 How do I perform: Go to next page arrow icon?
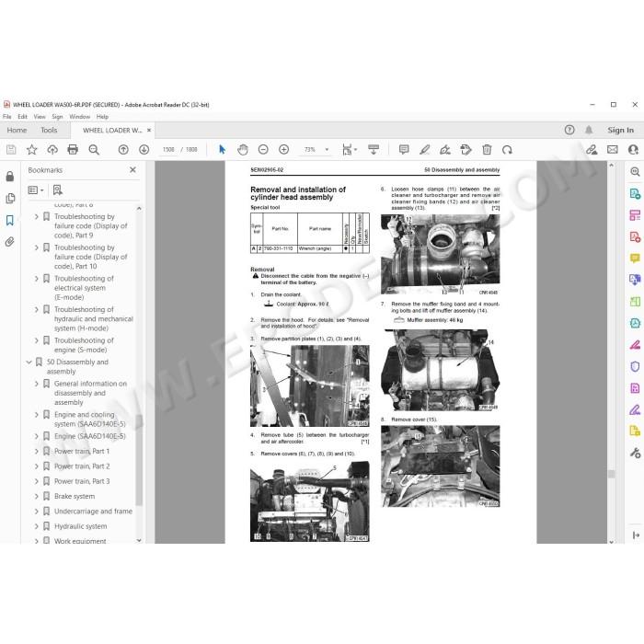pyautogui.click(x=144, y=150)
